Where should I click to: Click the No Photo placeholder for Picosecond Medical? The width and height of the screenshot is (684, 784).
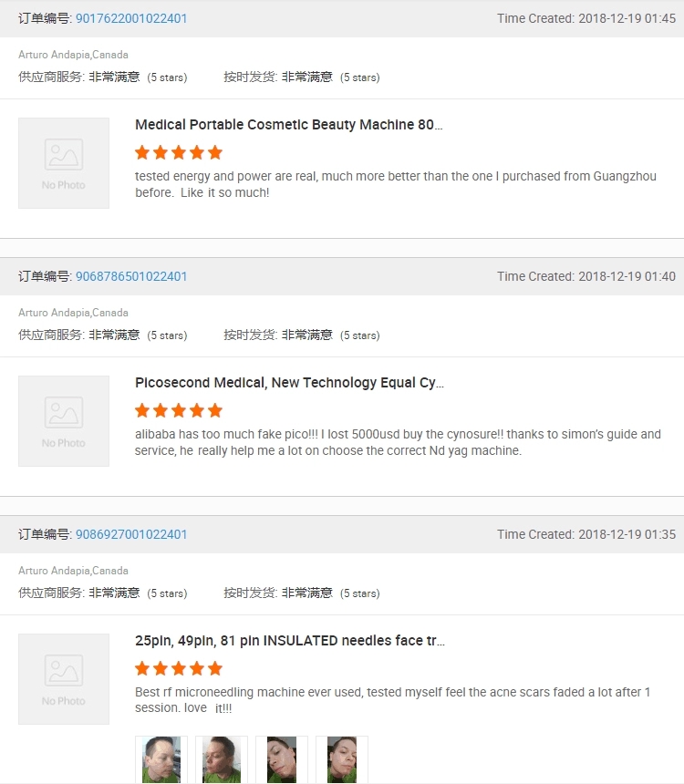(x=64, y=421)
